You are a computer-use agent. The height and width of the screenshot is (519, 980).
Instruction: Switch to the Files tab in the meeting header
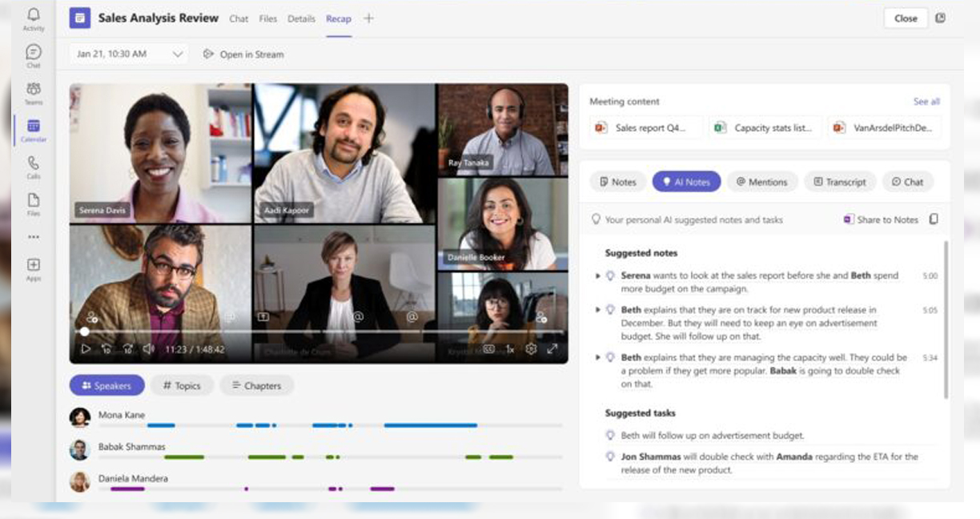coord(268,18)
